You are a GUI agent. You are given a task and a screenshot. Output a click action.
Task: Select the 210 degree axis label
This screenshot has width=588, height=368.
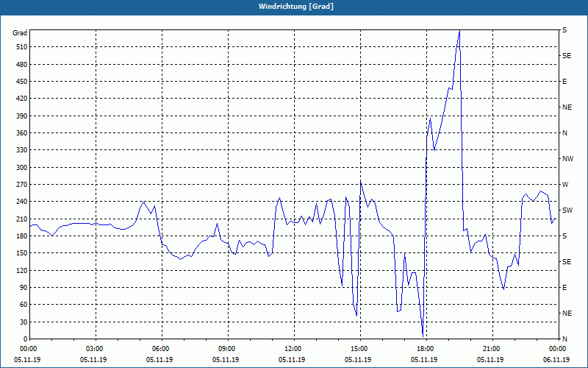click(22, 219)
